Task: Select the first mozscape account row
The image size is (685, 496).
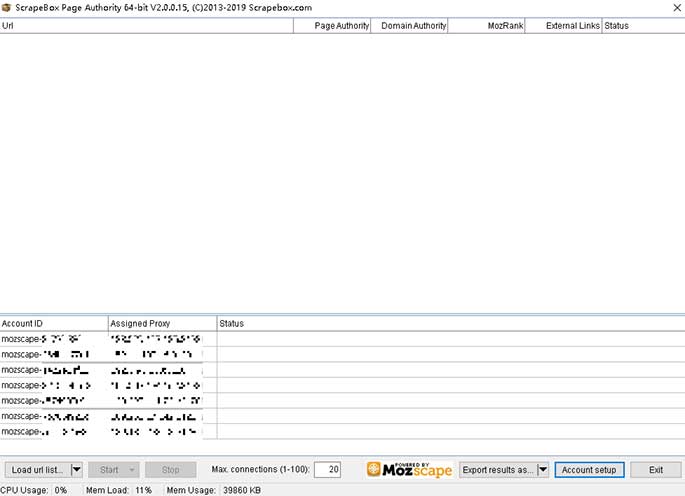Action: coord(342,339)
